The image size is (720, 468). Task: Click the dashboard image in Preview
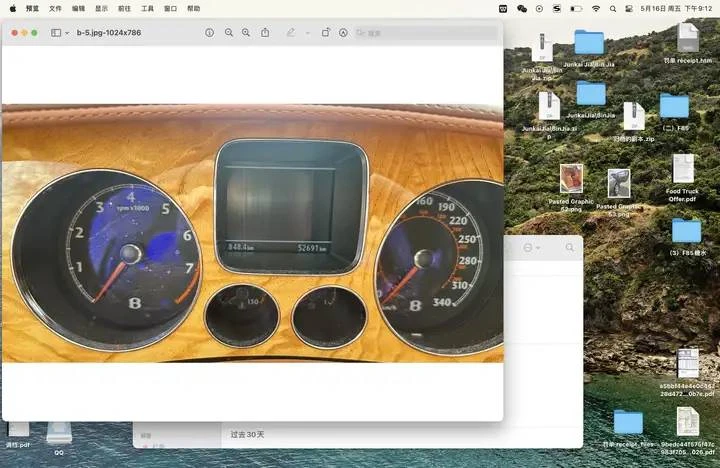253,233
